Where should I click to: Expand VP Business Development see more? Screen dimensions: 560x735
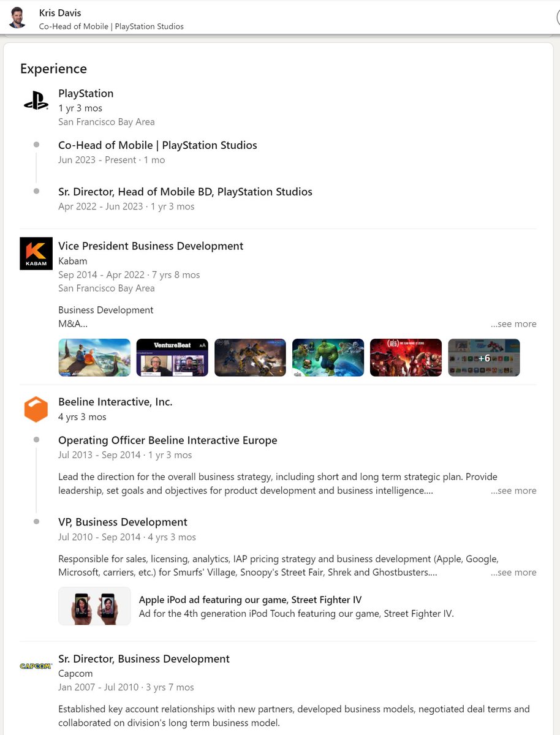(x=513, y=573)
